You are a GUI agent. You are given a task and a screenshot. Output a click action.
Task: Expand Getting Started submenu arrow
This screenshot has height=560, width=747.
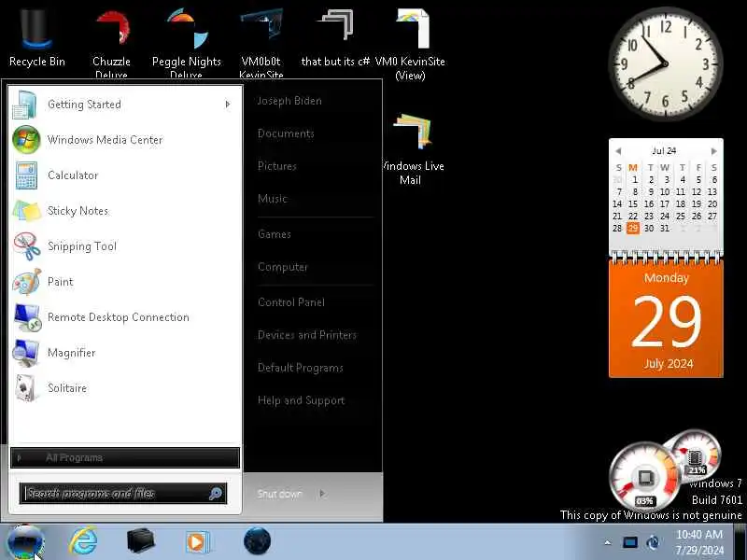[x=228, y=104]
